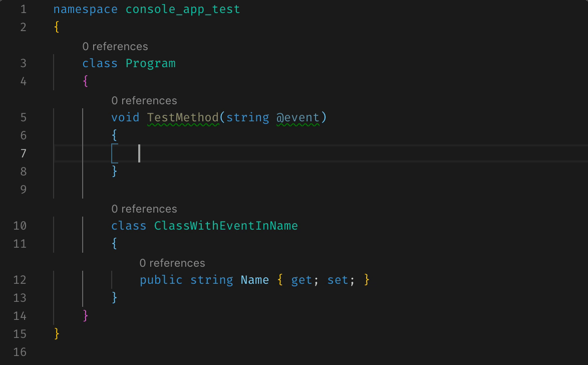Image resolution: width=588 pixels, height=365 pixels.
Task: Open "0 references" for the Name property
Action: (172, 263)
